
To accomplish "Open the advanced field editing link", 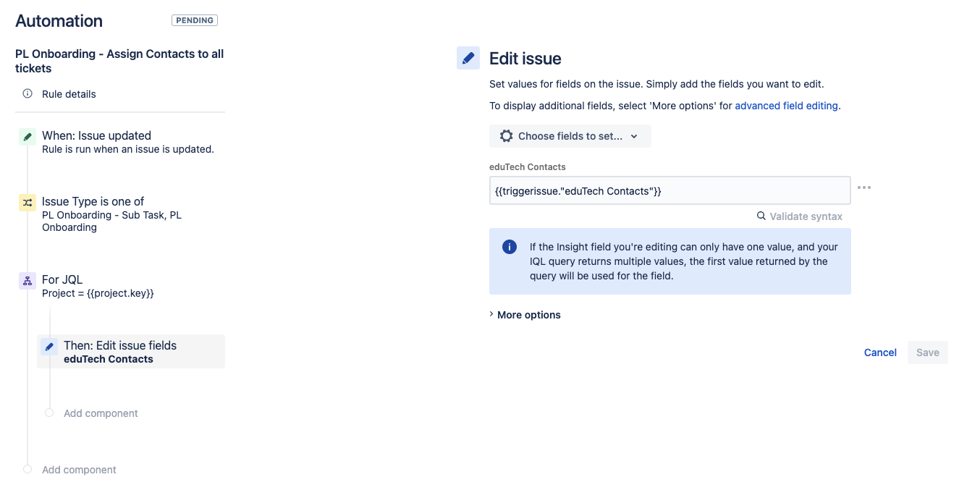I will (787, 106).
